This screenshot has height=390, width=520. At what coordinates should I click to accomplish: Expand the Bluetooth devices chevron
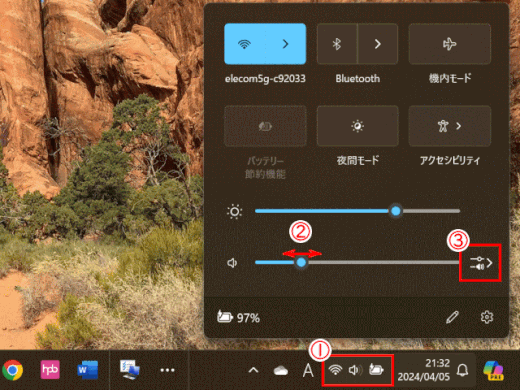click(x=378, y=44)
